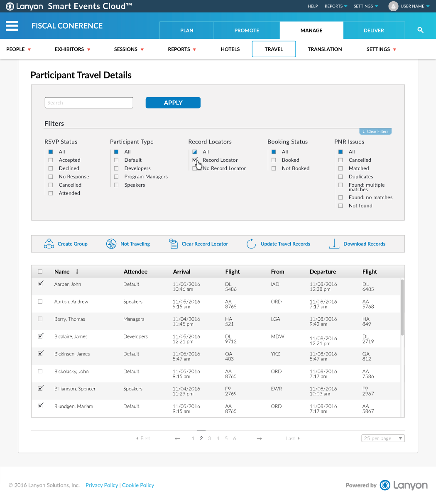Expand the PEOPLE dropdown menu

[x=19, y=49]
